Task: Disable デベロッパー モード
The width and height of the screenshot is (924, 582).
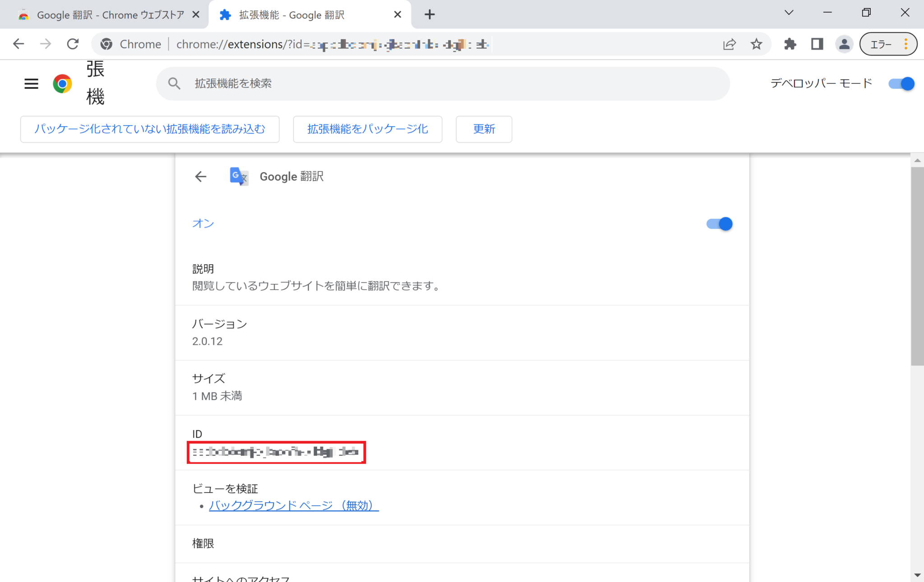Action: [900, 83]
